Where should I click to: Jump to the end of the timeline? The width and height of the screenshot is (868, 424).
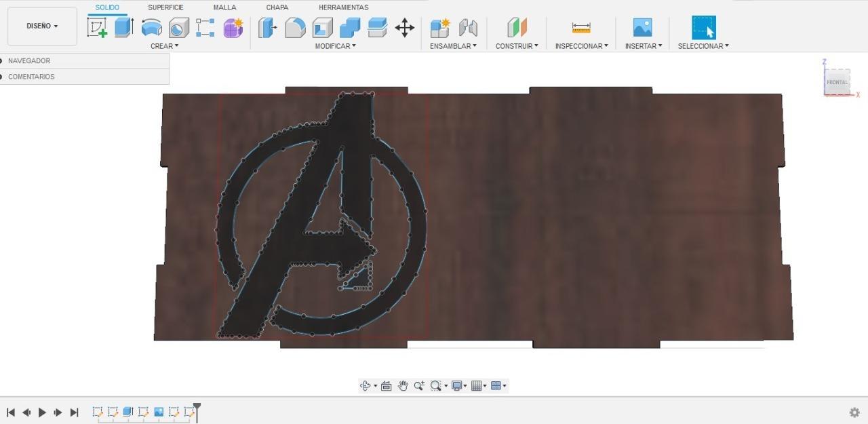[x=75, y=412]
